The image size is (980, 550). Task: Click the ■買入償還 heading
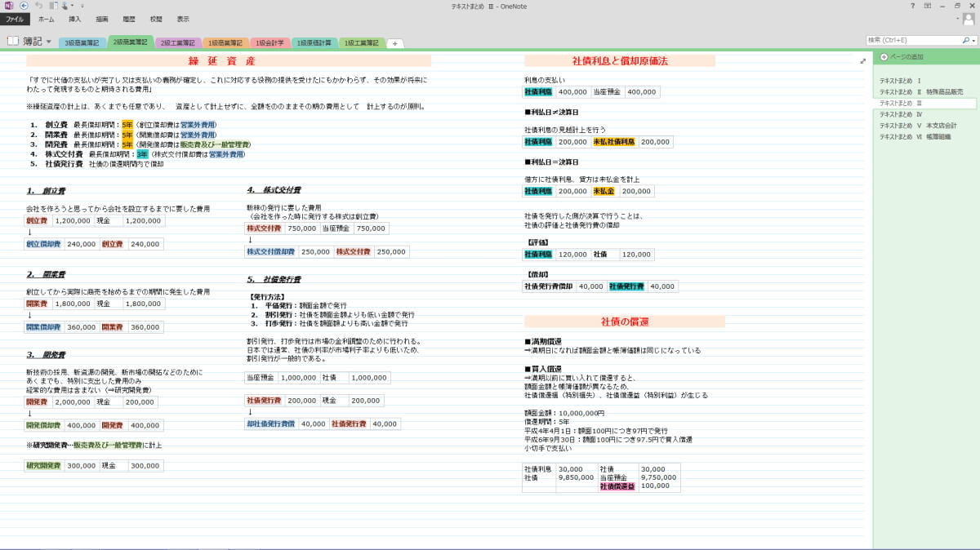[x=543, y=369]
